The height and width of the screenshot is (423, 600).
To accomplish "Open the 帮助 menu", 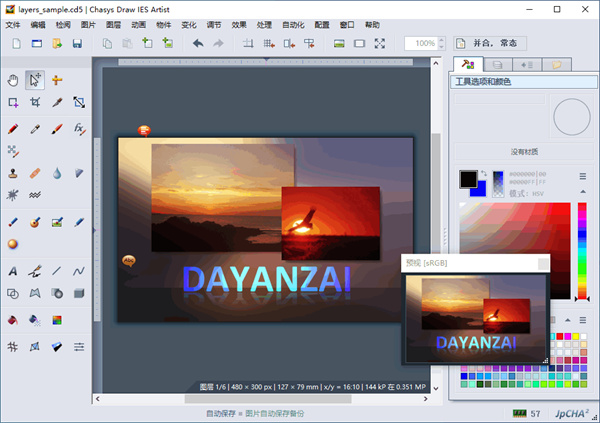I will (x=372, y=25).
